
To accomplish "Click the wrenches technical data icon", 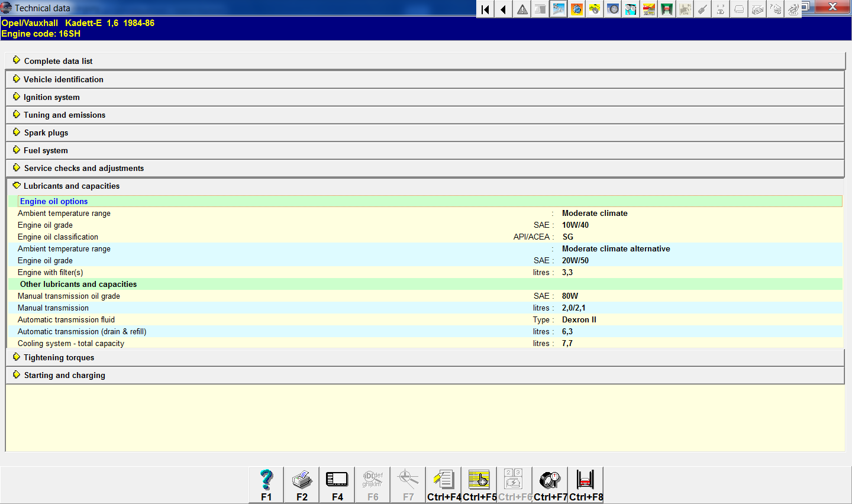I will (558, 9).
